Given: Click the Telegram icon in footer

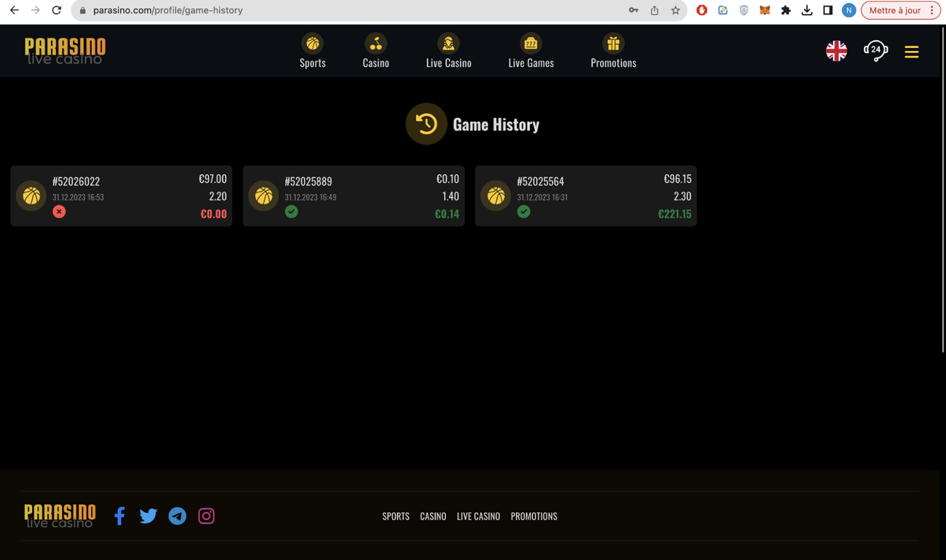Looking at the screenshot, I should click(177, 516).
